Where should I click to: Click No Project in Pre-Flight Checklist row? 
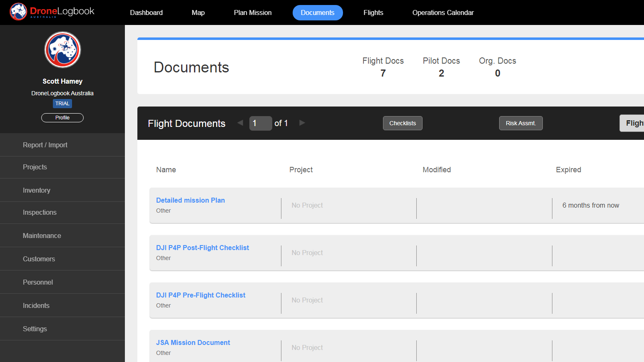pos(307,300)
